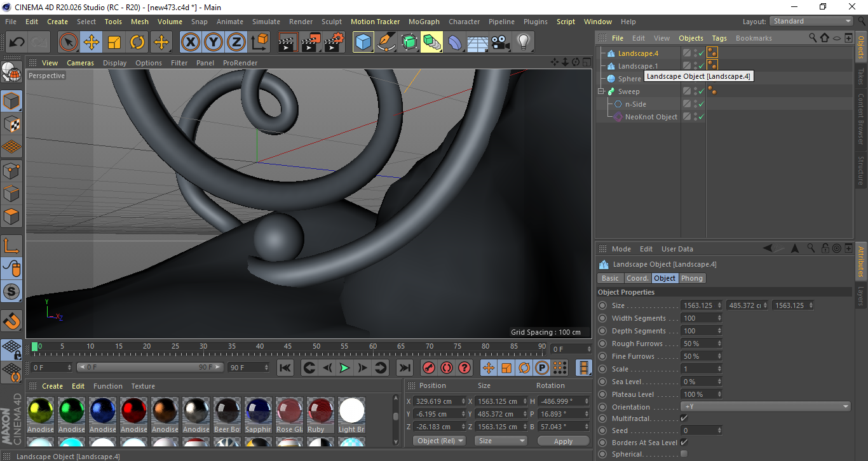This screenshot has height=461, width=868.
Task: Select the Sapphire material swatch
Action: tap(259, 415)
